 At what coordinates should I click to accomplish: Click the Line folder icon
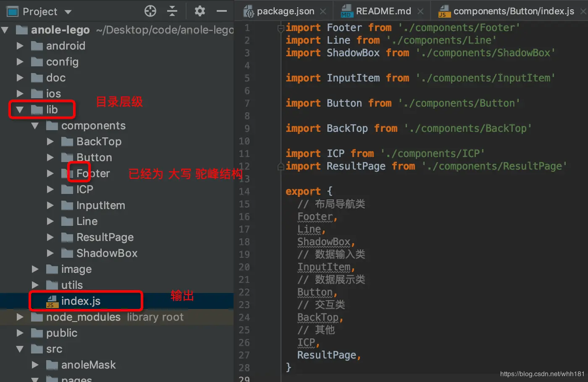point(67,221)
